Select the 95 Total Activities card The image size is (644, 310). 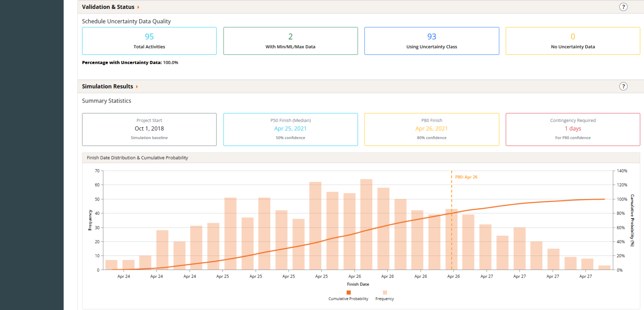(x=149, y=41)
